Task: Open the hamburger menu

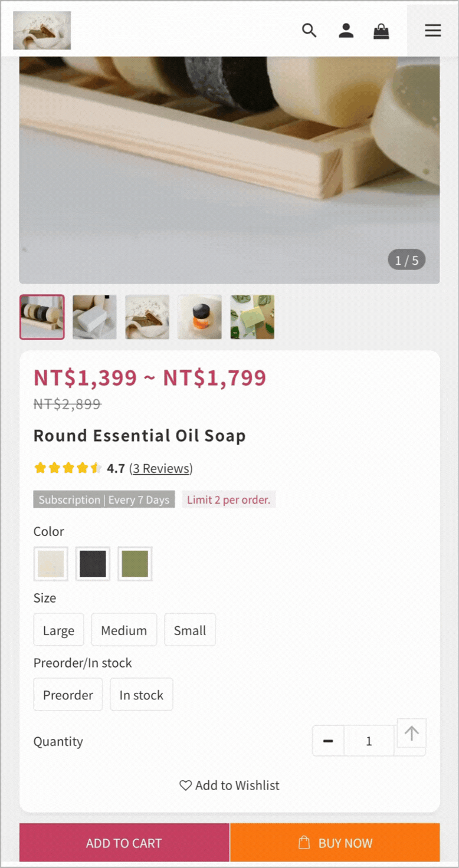Action: (x=432, y=30)
